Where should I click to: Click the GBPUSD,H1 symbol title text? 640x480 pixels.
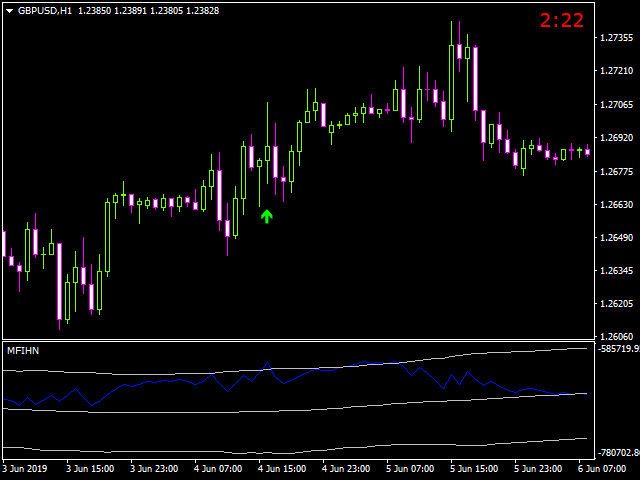point(45,11)
